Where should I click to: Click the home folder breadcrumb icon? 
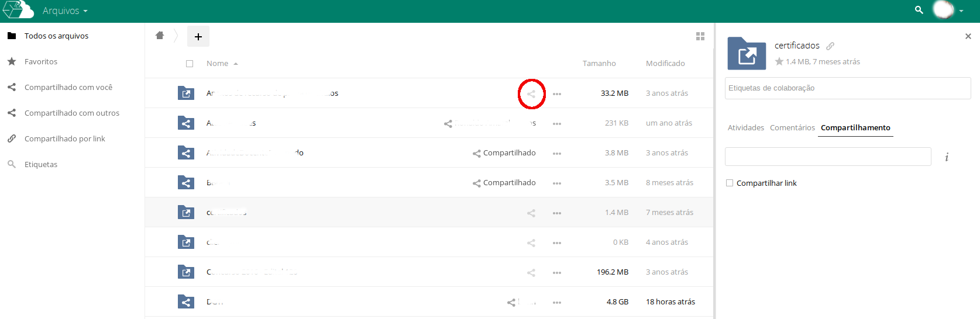(160, 36)
